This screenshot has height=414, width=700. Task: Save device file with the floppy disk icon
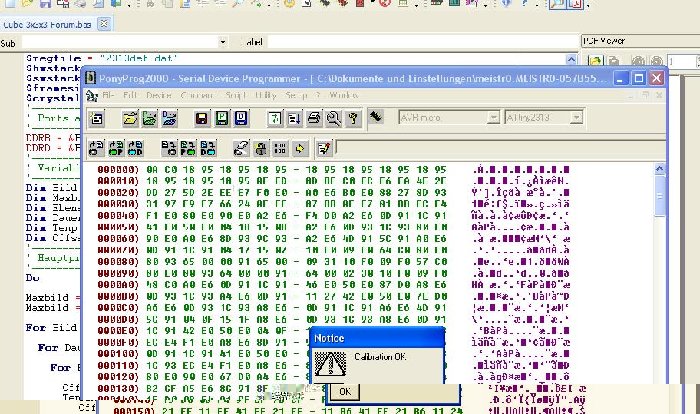201,119
